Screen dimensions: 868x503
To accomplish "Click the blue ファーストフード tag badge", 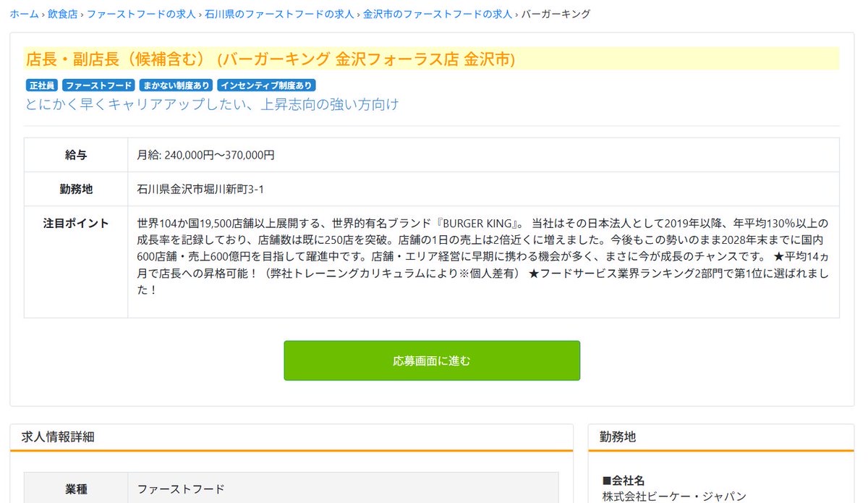I will (98, 85).
